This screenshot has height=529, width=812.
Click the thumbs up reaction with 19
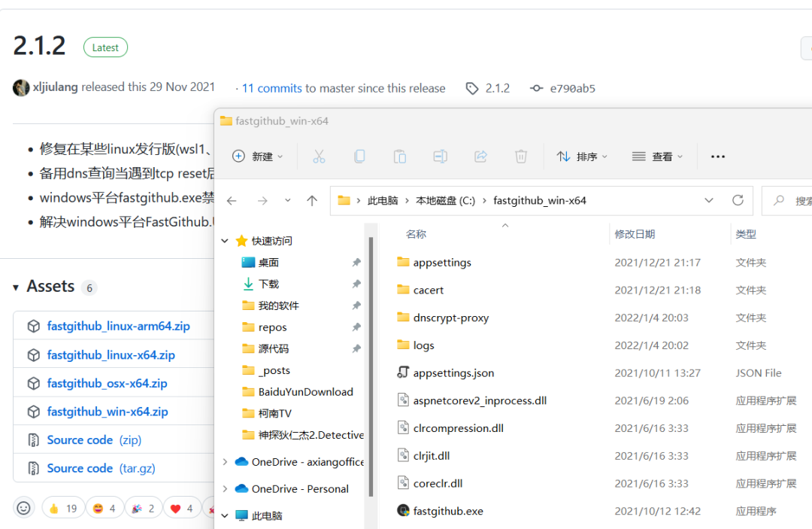click(x=63, y=508)
